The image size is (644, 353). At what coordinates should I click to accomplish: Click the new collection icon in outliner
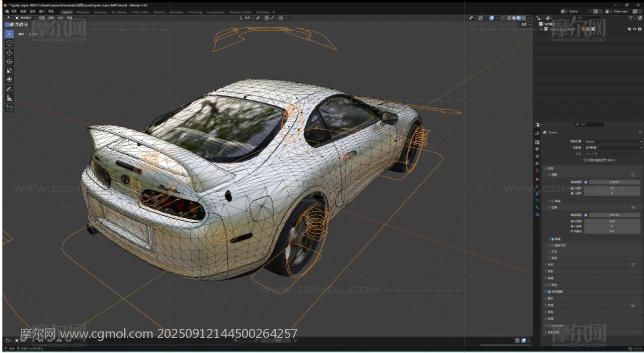click(639, 18)
